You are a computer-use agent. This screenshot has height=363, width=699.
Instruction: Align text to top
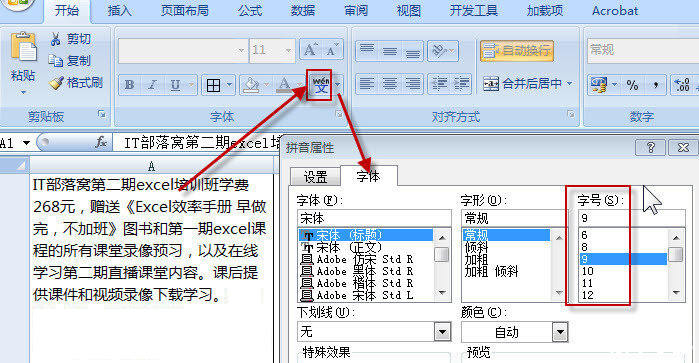pos(367,50)
